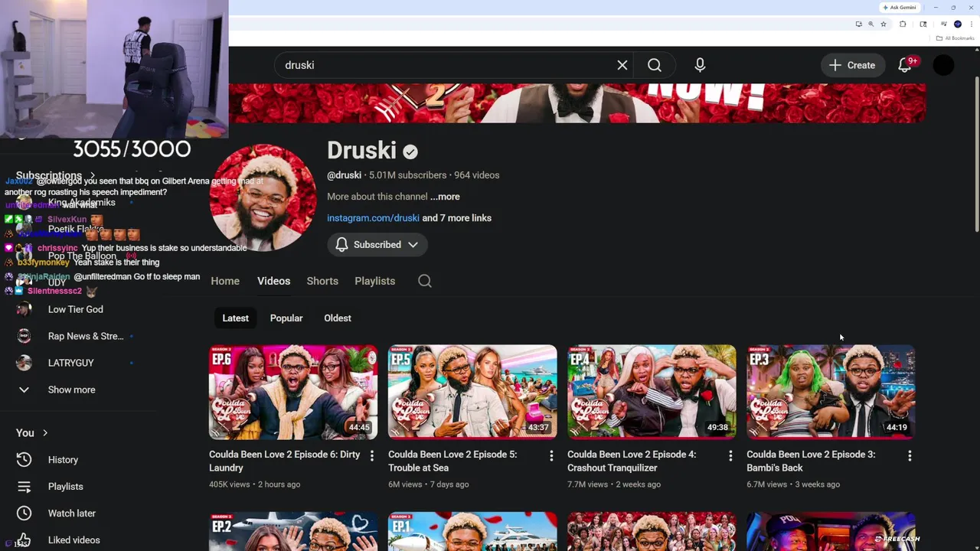Open Rap News & Stre... subscription
980x551 pixels.
[x=85, y=336]
